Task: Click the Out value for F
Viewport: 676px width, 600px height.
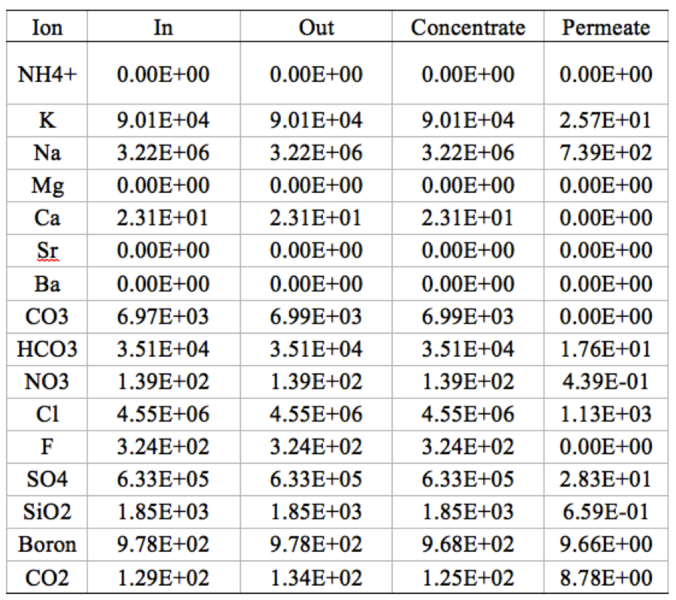Action: pyautogui.click(x=316, y=447)
